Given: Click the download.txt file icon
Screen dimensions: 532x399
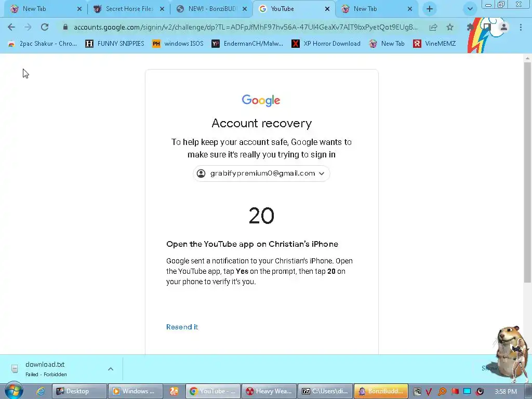Looking at the screenshot, I should (15, 368).
